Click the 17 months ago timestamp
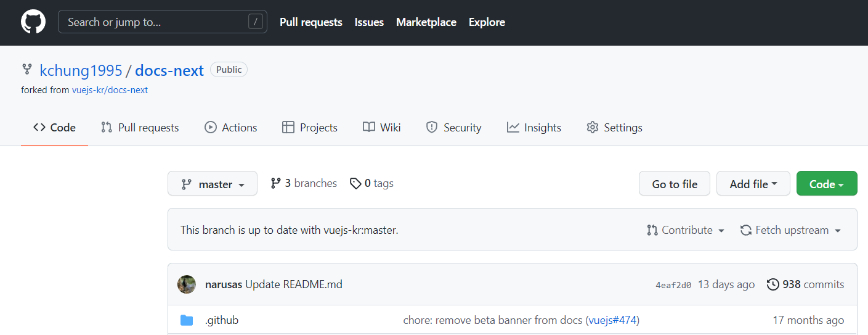 click(x=809, y=320)
